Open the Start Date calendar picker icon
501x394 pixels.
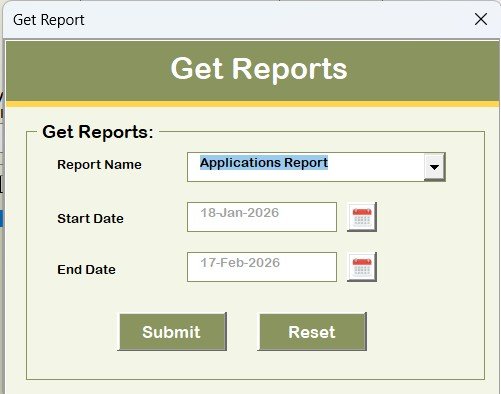362,217
